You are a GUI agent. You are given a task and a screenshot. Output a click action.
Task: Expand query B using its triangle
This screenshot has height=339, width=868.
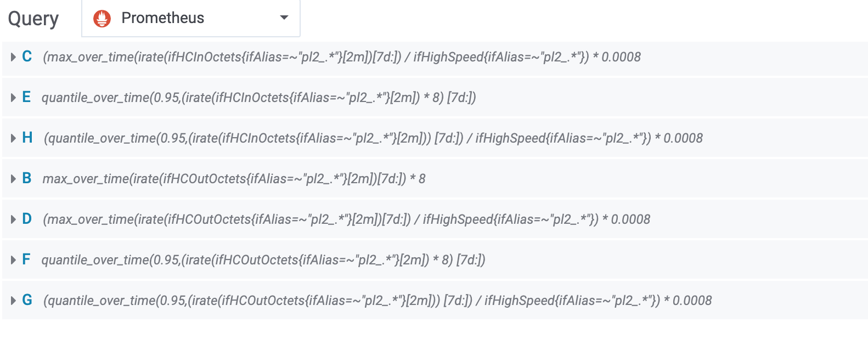[13, 179]
